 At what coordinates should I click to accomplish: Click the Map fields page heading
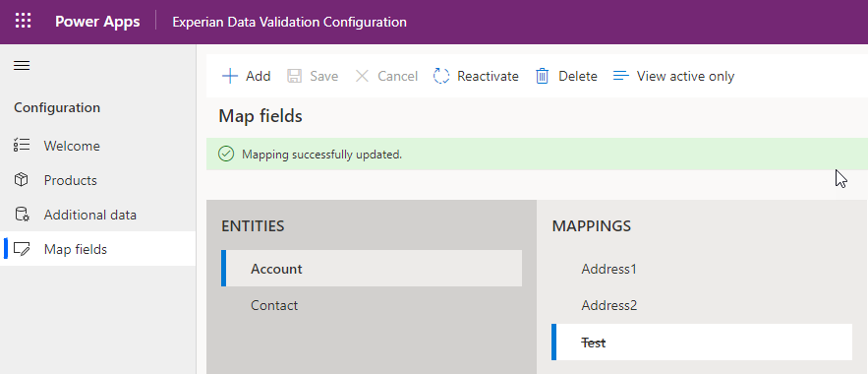(x=260, y=116)
